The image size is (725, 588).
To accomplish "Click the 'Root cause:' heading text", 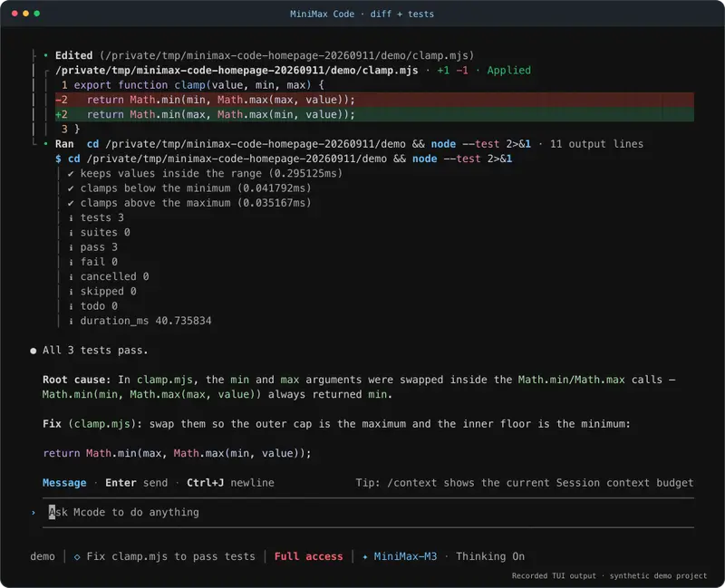I will tap(77, 380).
